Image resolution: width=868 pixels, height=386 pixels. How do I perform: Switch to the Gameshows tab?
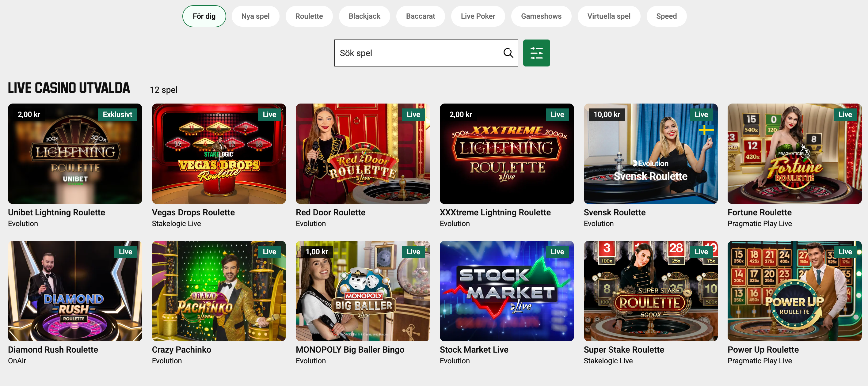tap(541, 16)
